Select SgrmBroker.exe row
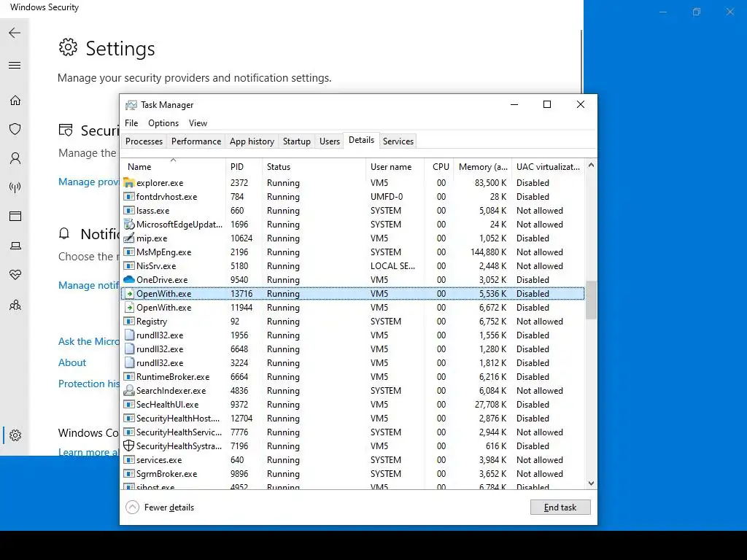The height and width of the screenshot is (560, 747). click(x=353, y=474)
